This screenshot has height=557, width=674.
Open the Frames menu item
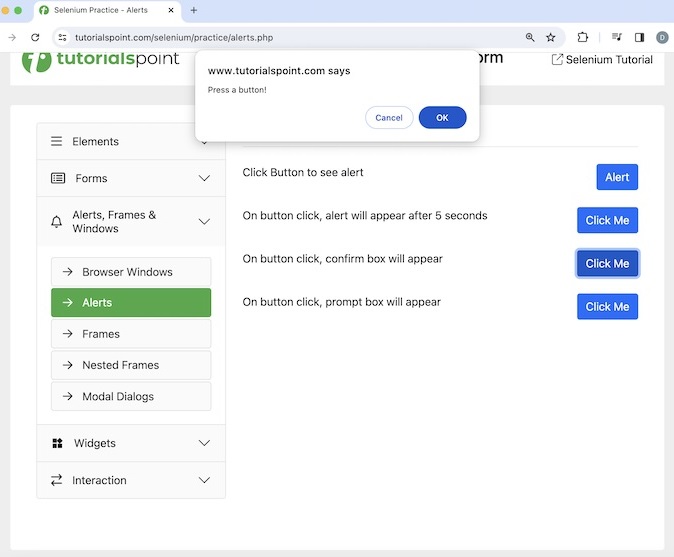click(131, 334)
